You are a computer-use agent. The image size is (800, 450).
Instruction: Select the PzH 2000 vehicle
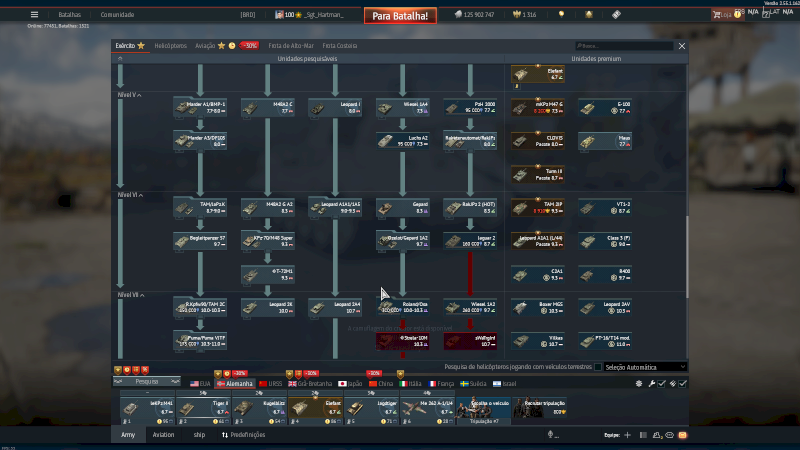click(x=470, y=107)
